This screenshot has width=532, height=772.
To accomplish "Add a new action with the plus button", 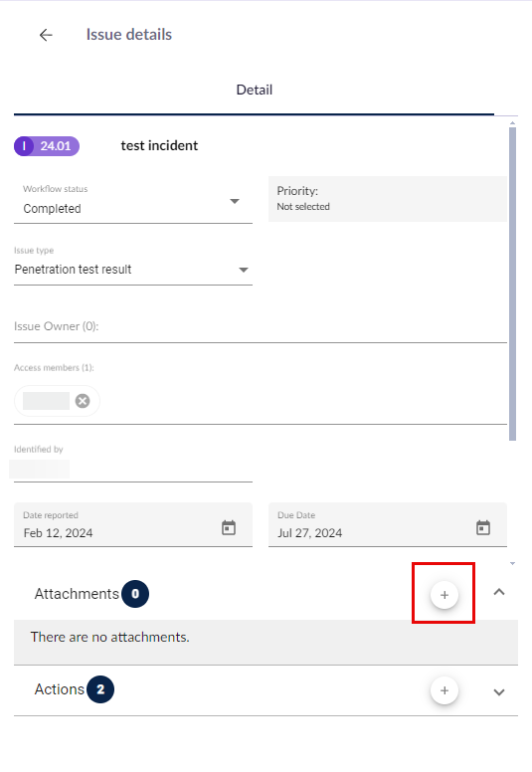I will tap(444, 690).
